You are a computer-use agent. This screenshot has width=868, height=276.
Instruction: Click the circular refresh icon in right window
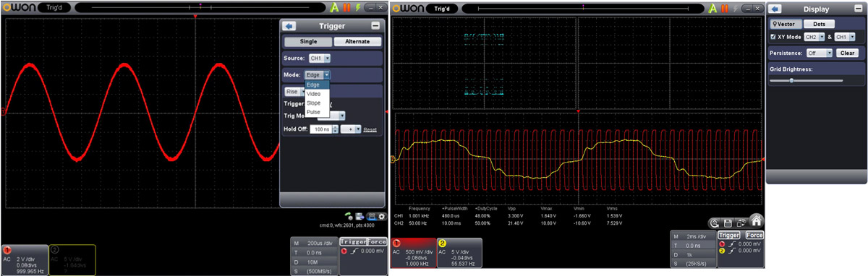(715, 223)
